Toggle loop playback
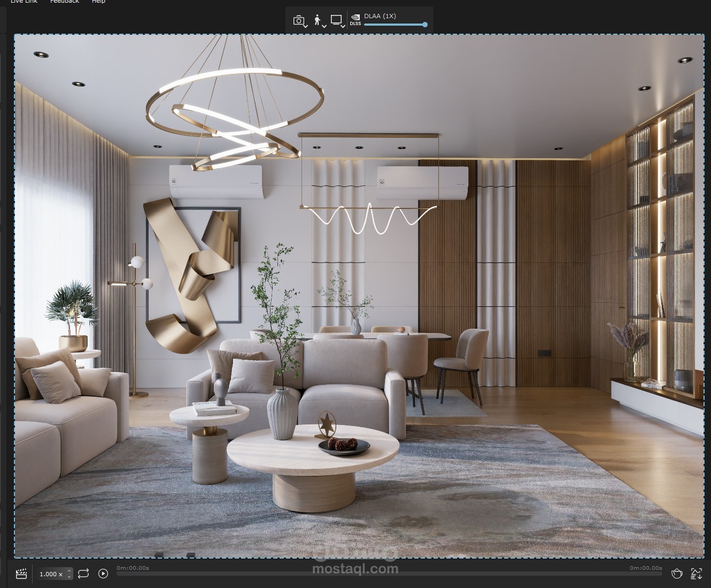 [x=83, y=574]
